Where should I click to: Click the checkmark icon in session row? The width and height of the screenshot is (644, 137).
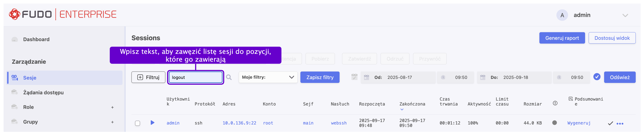click(610, 123)
